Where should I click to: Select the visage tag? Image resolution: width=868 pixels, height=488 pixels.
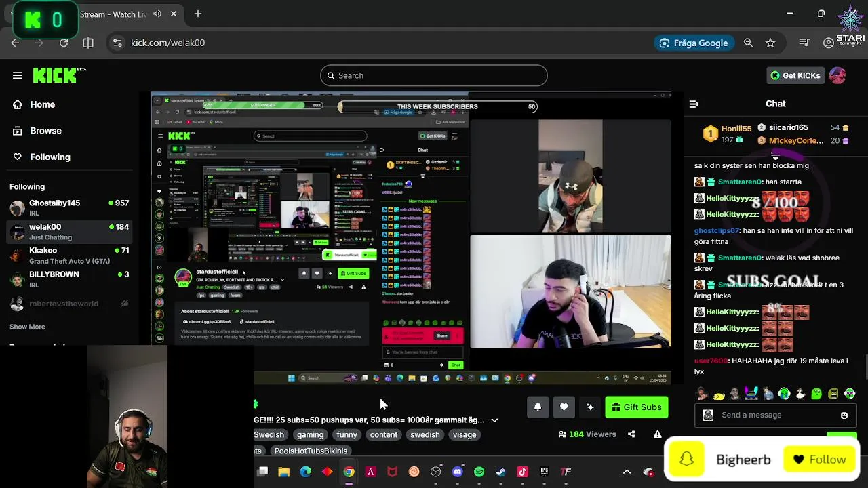[465, 434]
